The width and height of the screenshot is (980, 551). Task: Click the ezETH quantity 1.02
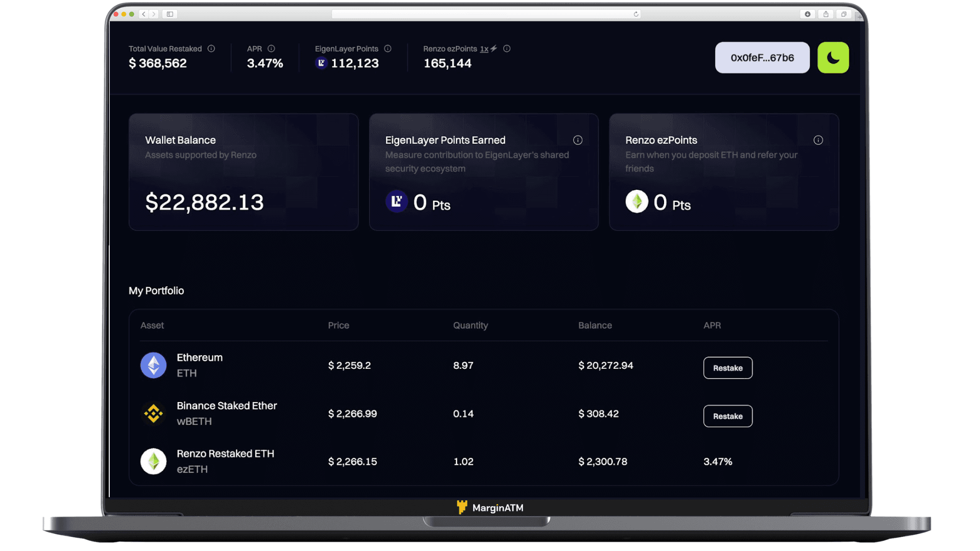tap(463, 462)
